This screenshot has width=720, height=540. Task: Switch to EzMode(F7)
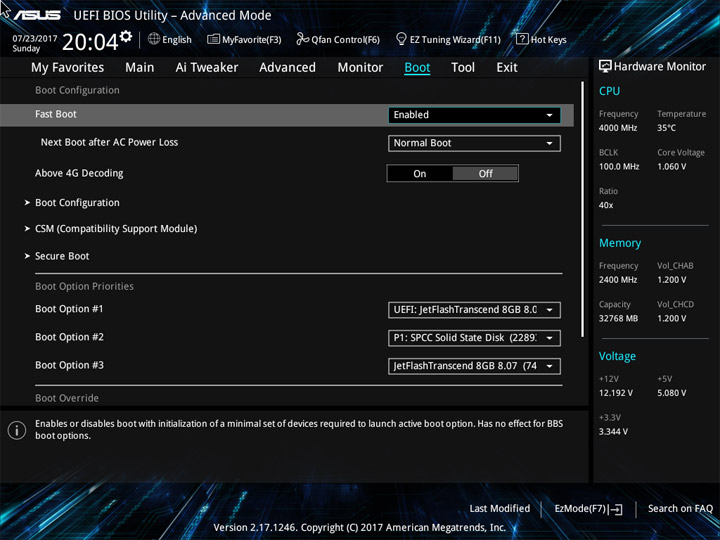coord(588,509)
